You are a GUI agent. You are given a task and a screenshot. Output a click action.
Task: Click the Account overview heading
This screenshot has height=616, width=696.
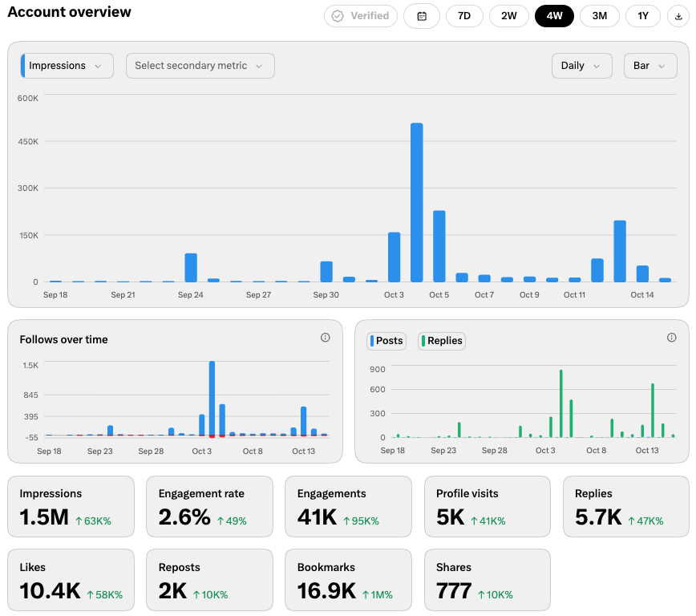(69, 12)
